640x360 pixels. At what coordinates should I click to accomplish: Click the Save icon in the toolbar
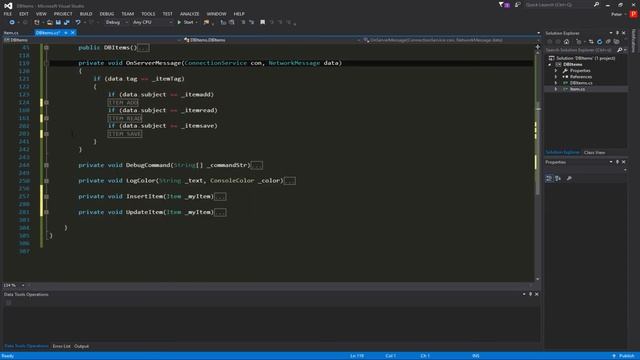click(x=58, y=22)
